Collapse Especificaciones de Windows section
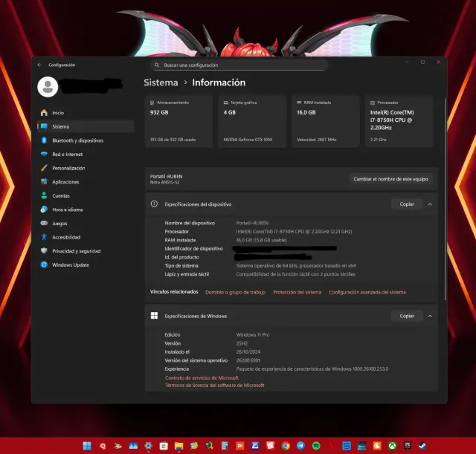Image resolution: width=476 pixels, height=454 pixels. click(x=430, y=316)
